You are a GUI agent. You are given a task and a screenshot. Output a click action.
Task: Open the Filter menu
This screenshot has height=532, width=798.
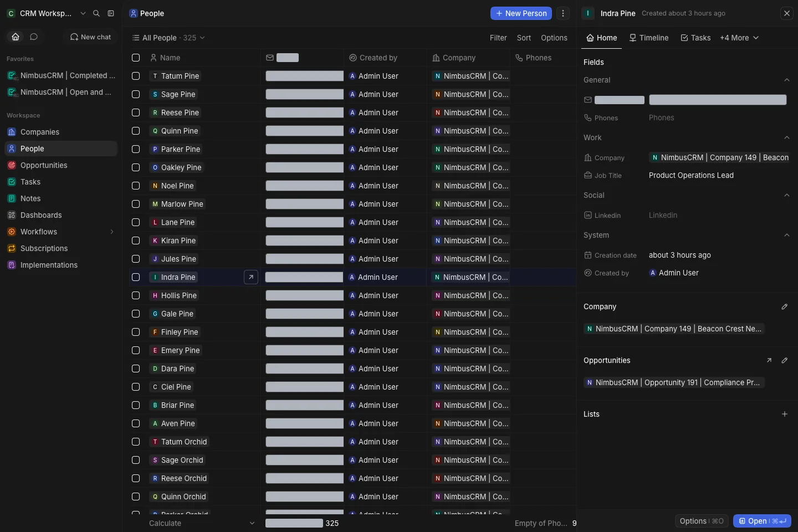click(x=498, y=38)
